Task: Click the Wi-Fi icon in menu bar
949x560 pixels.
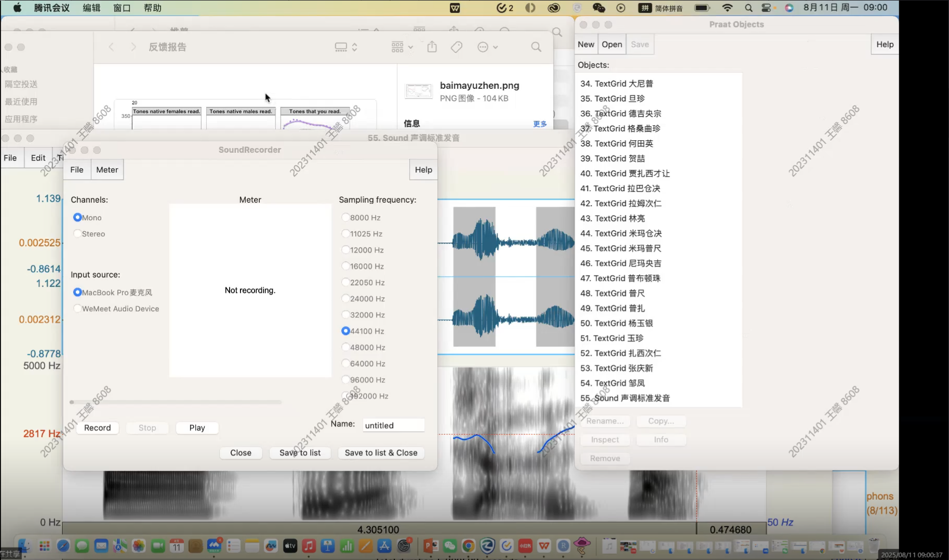Action: [x=727, y=8]
